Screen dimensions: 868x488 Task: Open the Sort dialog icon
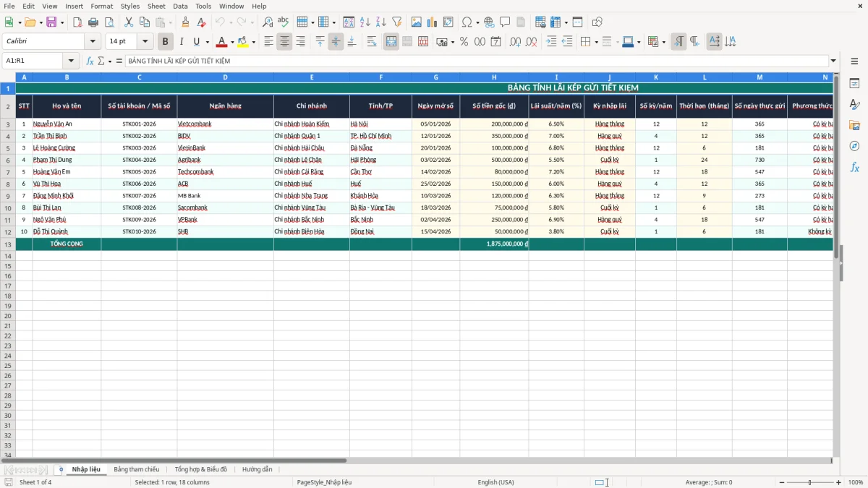[x=349, y=22]
